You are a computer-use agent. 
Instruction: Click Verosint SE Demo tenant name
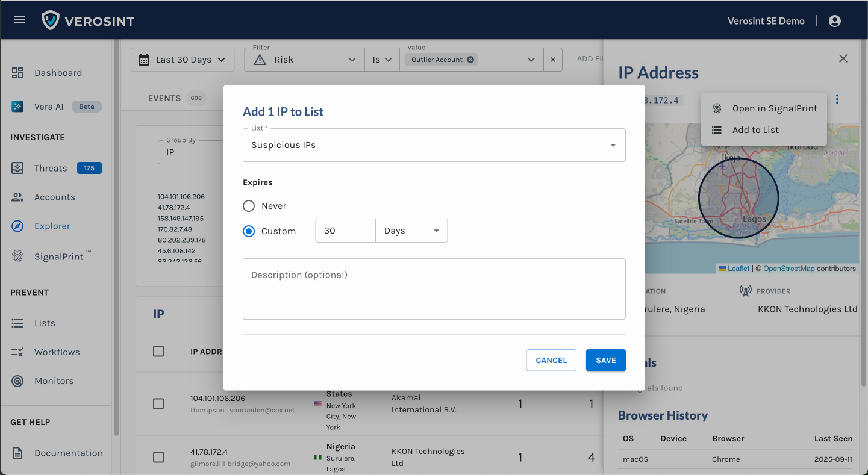(x=766, y=21)
